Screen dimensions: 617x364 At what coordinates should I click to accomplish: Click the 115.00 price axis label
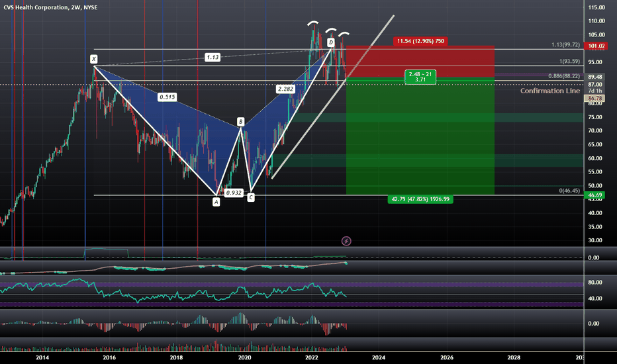pyautogui.click(x=596, y=7)
